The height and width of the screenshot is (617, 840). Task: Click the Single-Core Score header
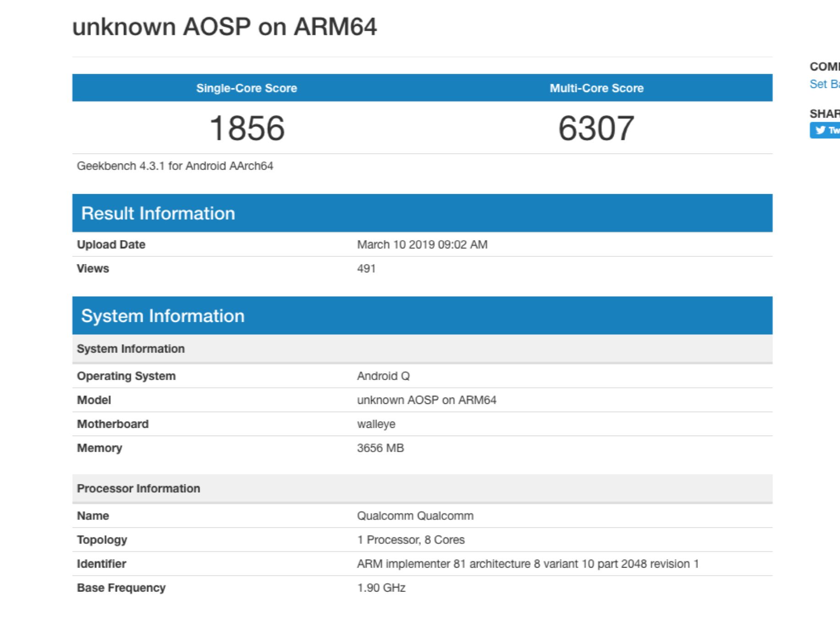pyautogui.click(x=247, y=88)
